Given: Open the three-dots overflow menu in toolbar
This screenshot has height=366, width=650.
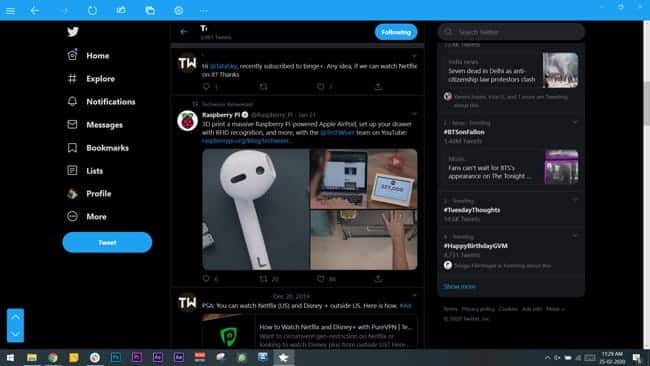Looking at the screenshot, I should [x=204, y=11].
